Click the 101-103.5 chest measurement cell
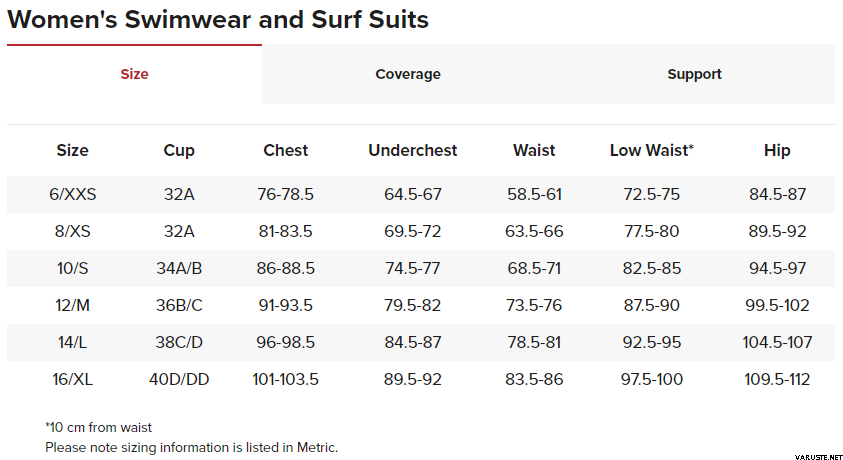This screenshot has height=460, width=843. pos(285,379)
